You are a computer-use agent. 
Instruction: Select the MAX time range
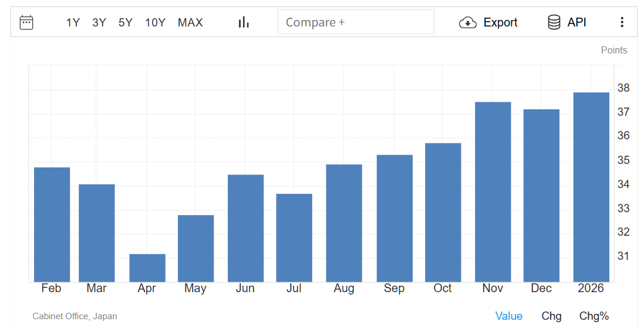click(190, 22)
